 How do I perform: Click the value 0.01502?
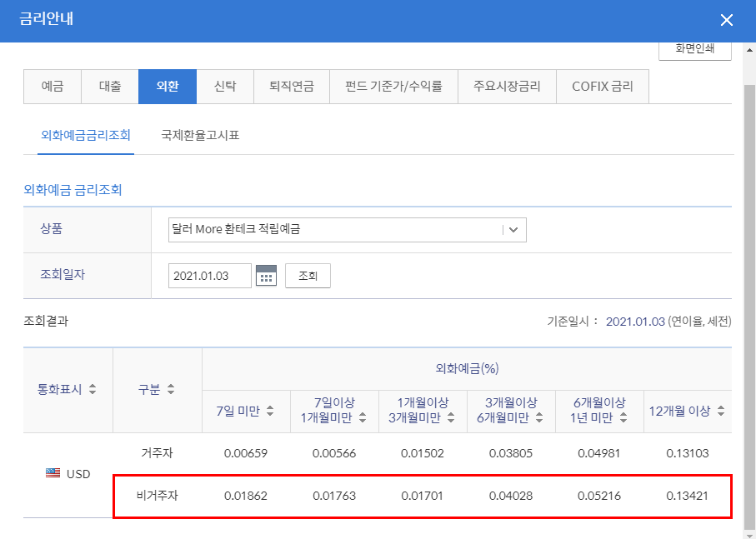click(x=423, y=453)
